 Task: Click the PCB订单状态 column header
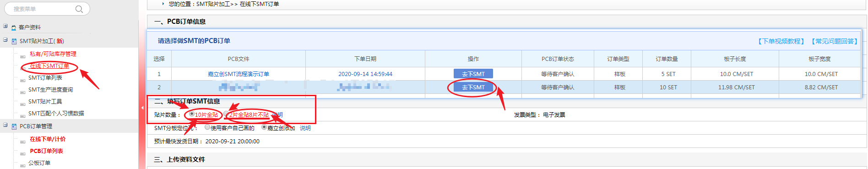tap(558, 59)
